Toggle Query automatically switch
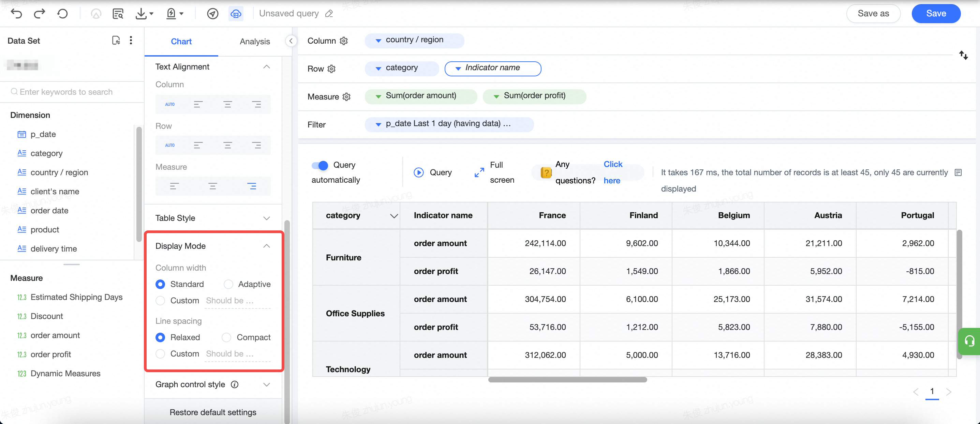 point(320,165)
